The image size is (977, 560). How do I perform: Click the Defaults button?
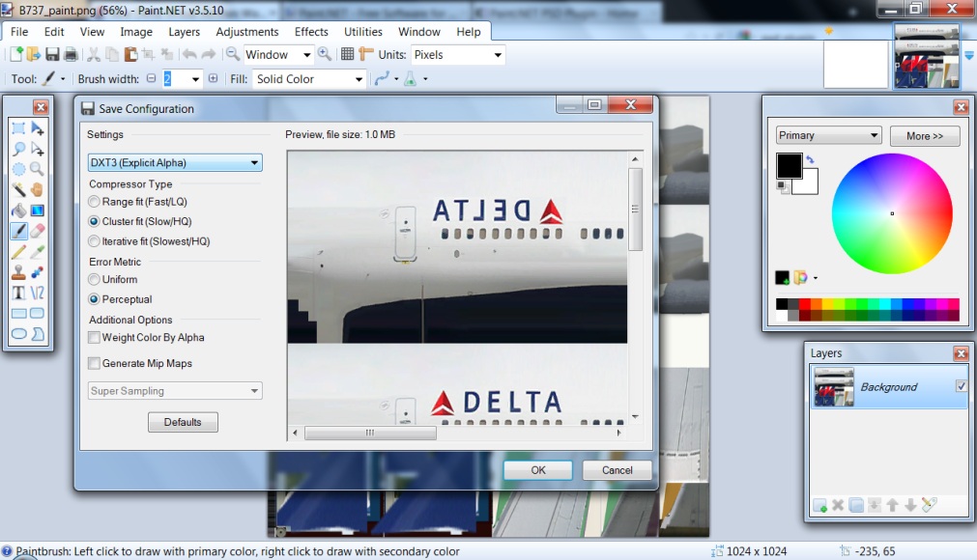(183, 422)
